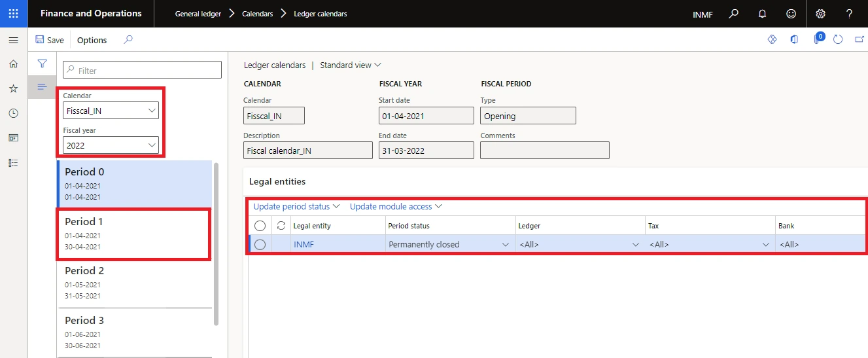This screenshot has width=868, height=358.
Task: Click the period list vertical scrollbar
Action: (x=217, y=243)
